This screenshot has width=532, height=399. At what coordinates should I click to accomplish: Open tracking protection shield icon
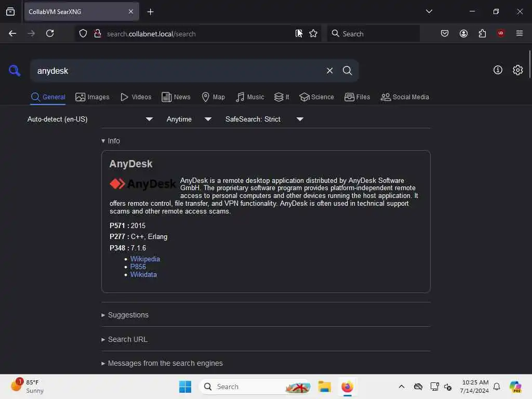tap(83, 33)
